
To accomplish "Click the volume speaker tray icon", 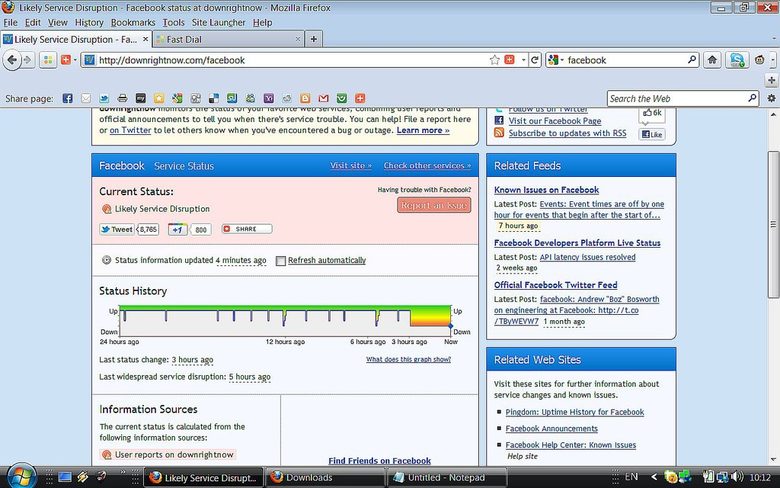I will 737,477.
